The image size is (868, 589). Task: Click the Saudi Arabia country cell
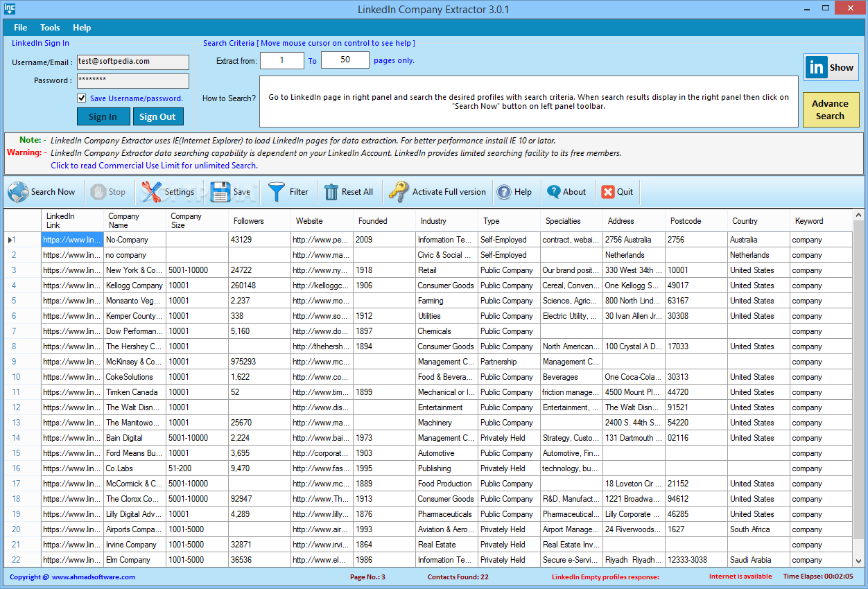(x=758, y=560)
